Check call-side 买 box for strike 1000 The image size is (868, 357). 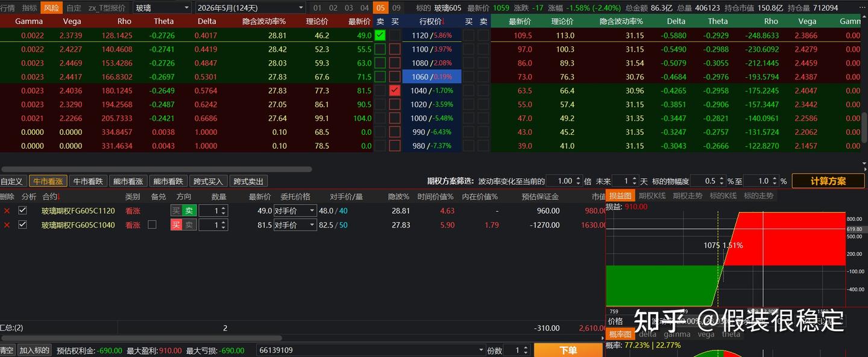[x=395, y=118]
